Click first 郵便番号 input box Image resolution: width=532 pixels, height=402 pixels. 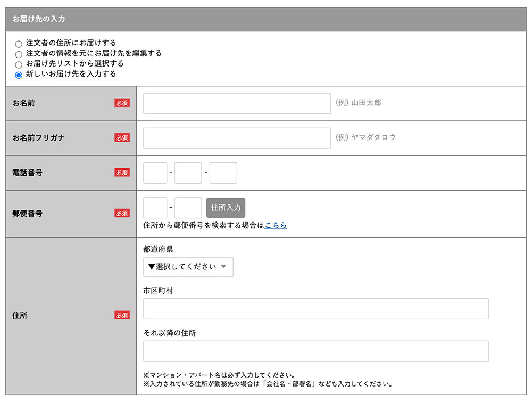[155, 208]
